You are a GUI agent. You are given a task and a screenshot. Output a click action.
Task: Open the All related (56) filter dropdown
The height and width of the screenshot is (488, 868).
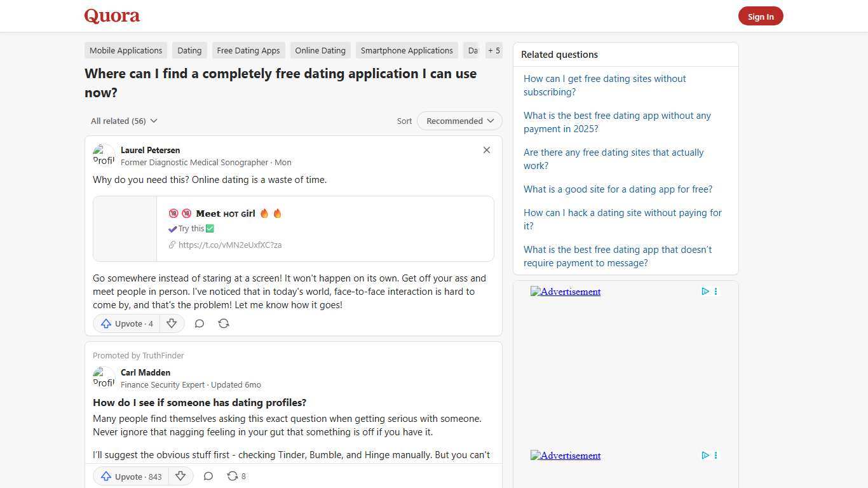coord(123,121)
